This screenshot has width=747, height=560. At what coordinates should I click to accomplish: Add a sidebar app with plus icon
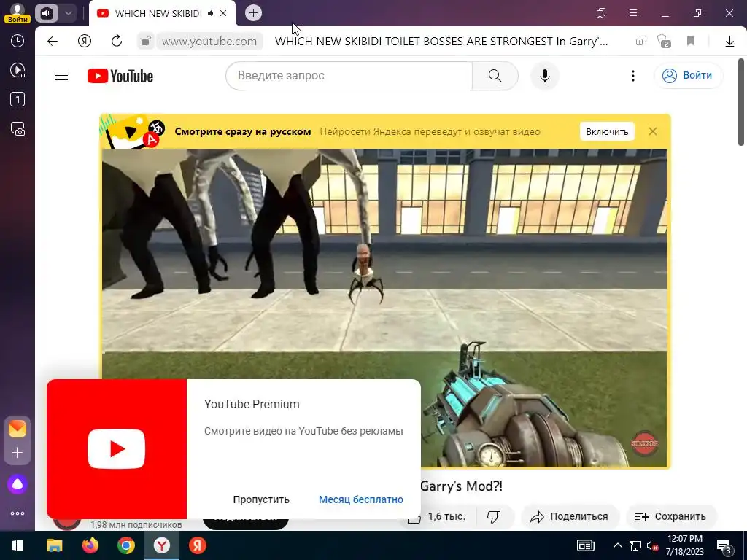pyautogui.click(x=18, y=452)
